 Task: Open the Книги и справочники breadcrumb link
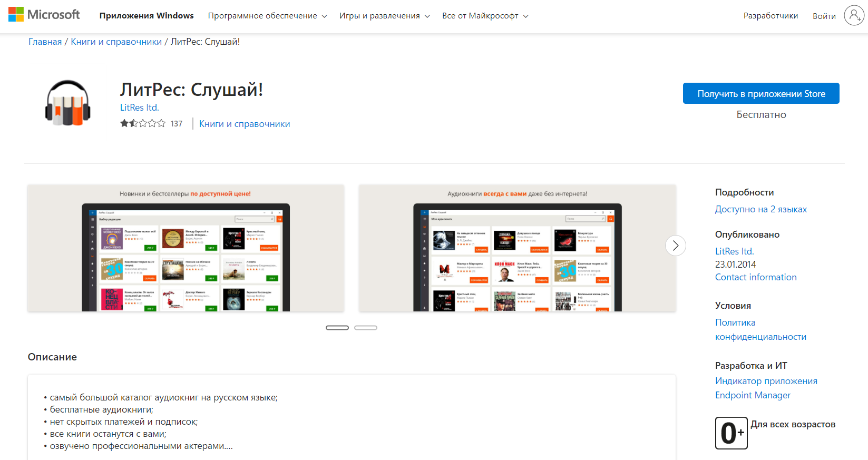click(116, 42)
